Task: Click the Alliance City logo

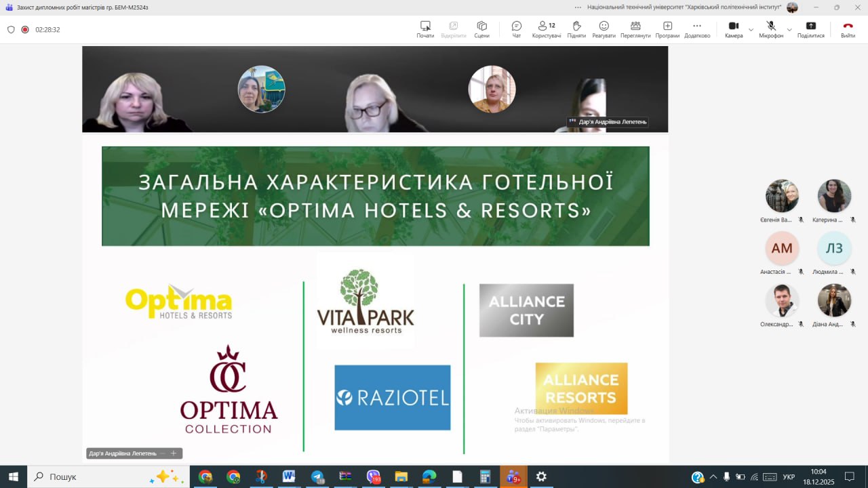Action: (x=526, y=310)
